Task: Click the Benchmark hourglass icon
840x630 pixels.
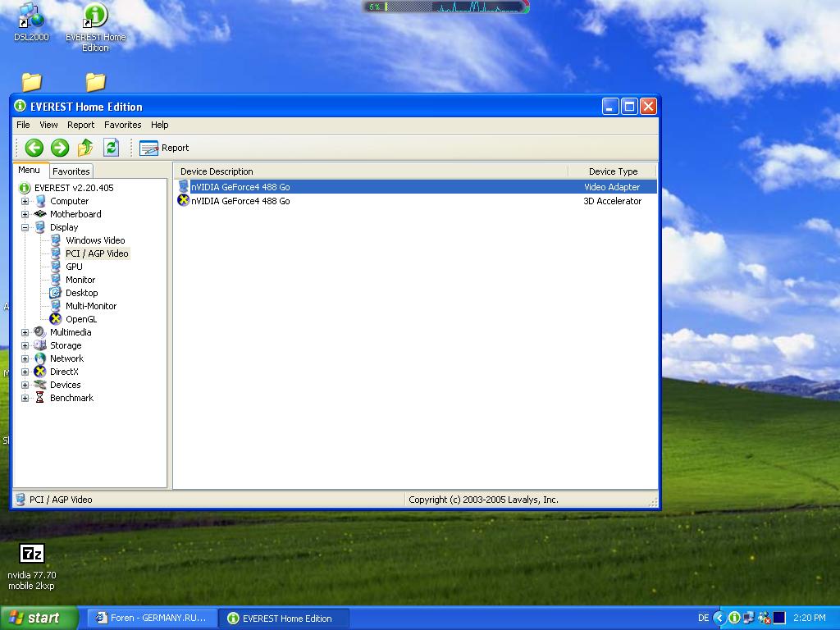Action: coord(40,398)
